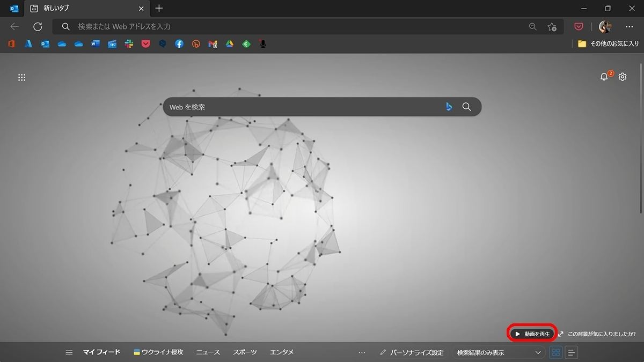Open the Edge settings and more menu
Image resolution: width=644 pixels, height=362 pixels.
pyautogui.click(x=630, y=26)
